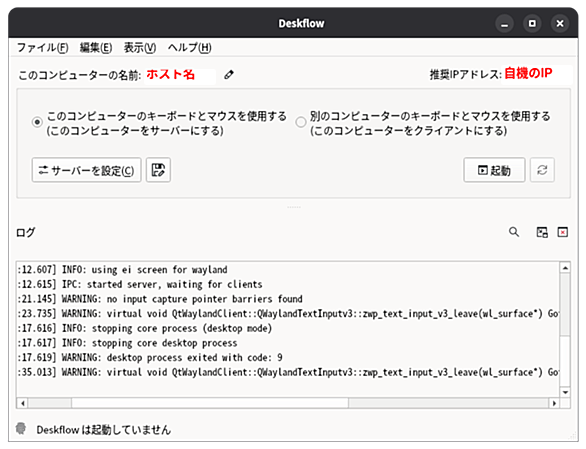586x449 pixels.
Task: Select 'use another computer's keyboard' client radio
Action: pyautogui.click(x=300, y=122)
